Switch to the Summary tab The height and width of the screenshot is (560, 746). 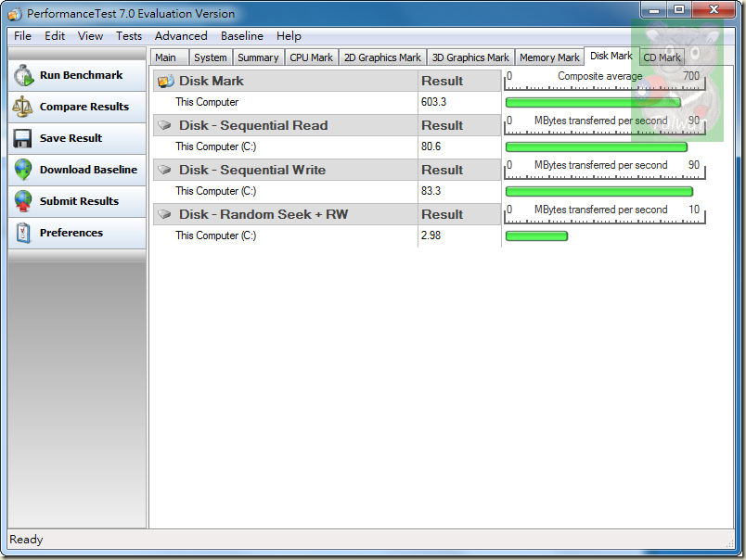[258, 57]
